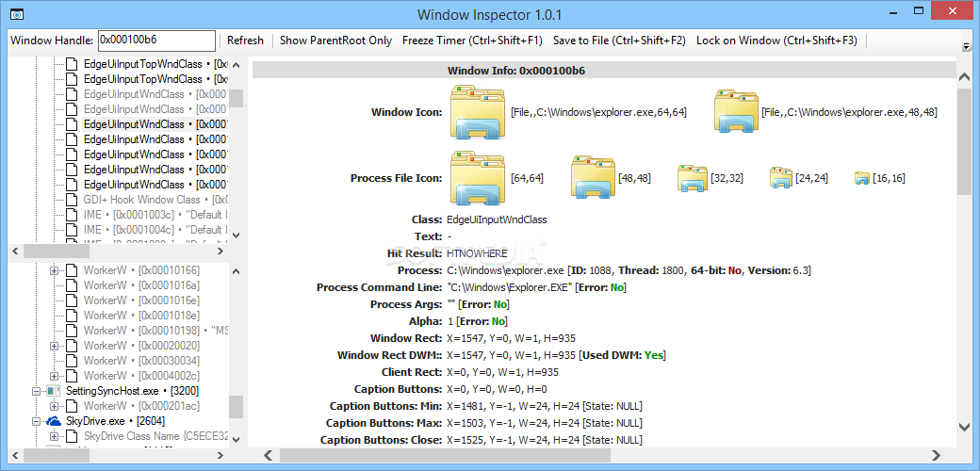Click scroll-right arrow of the upper tree list
This screenshot has width=980, height=471.
(220, 251)
